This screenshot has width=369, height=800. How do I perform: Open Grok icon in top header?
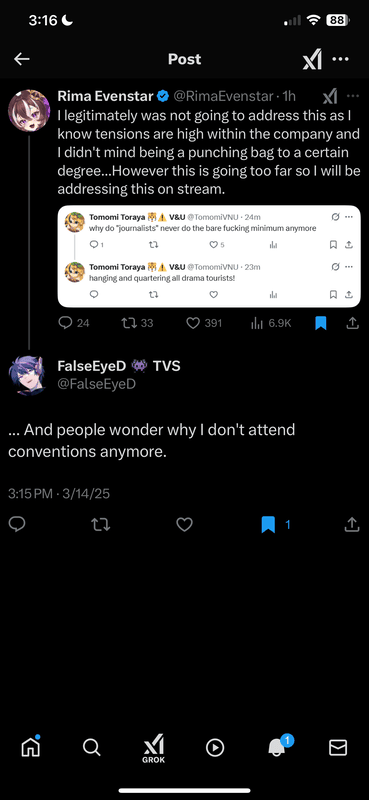point(312,60)
